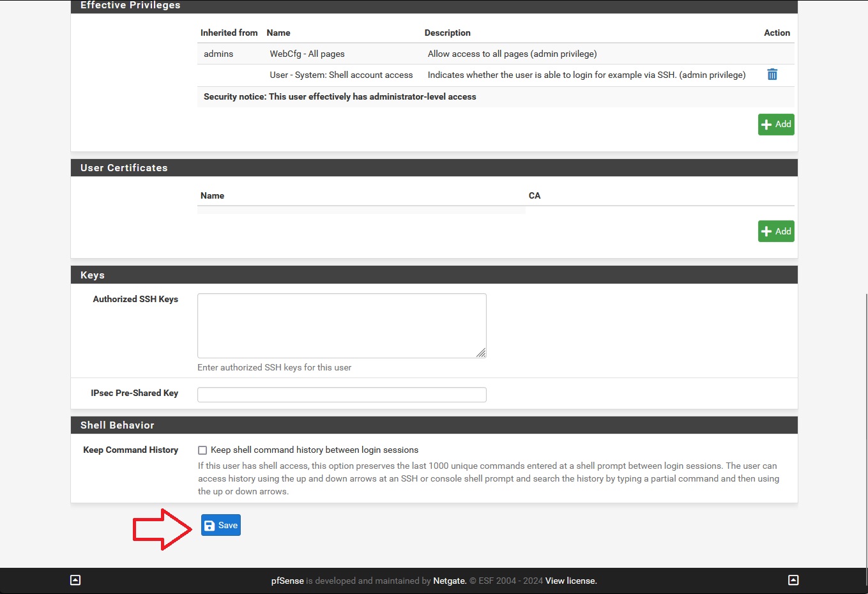This screenshot has height=594, width=868.
Task: Click 'Enter authorized SSH keys for this user' hint
Action: 275,367
